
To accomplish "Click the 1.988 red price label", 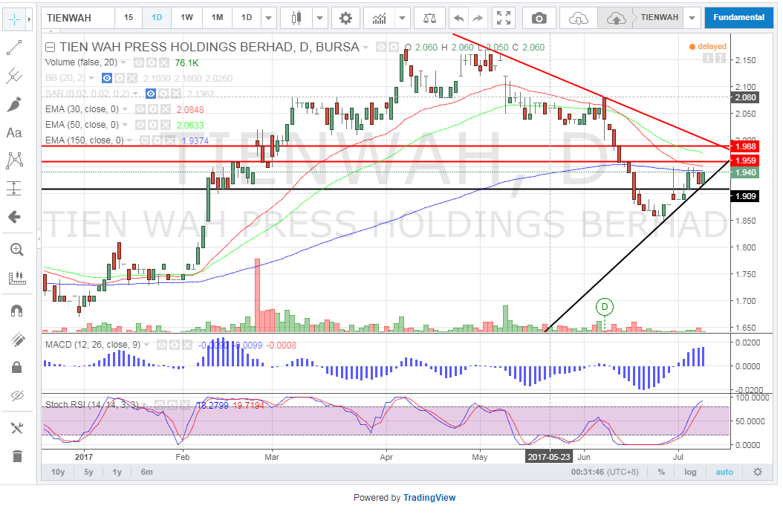I will tap(744, 146).
